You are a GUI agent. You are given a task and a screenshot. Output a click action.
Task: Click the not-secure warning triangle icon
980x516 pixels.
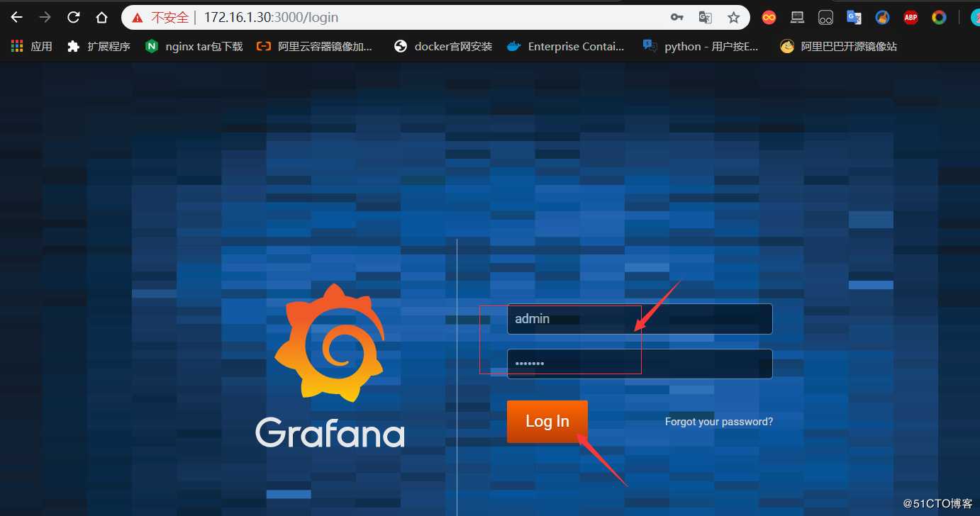click(x=138, y=17)
